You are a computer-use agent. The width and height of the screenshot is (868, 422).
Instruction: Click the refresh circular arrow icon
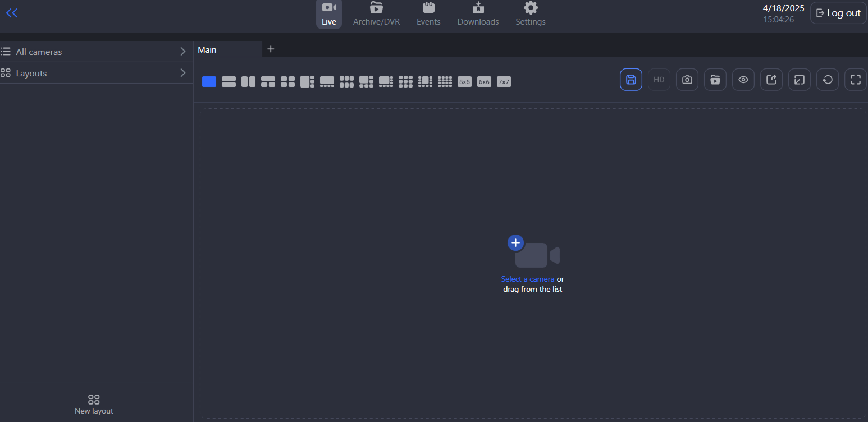827,80
